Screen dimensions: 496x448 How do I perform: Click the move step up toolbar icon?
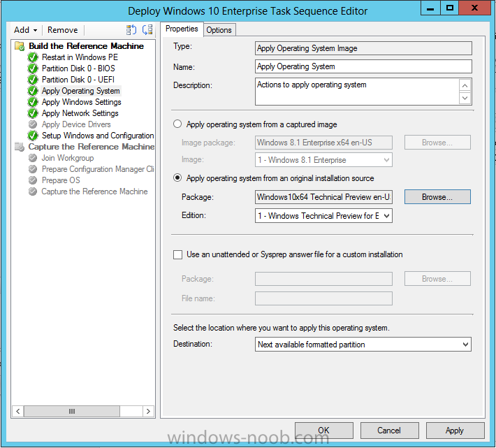pyautogui.click(x=131, y=30)
